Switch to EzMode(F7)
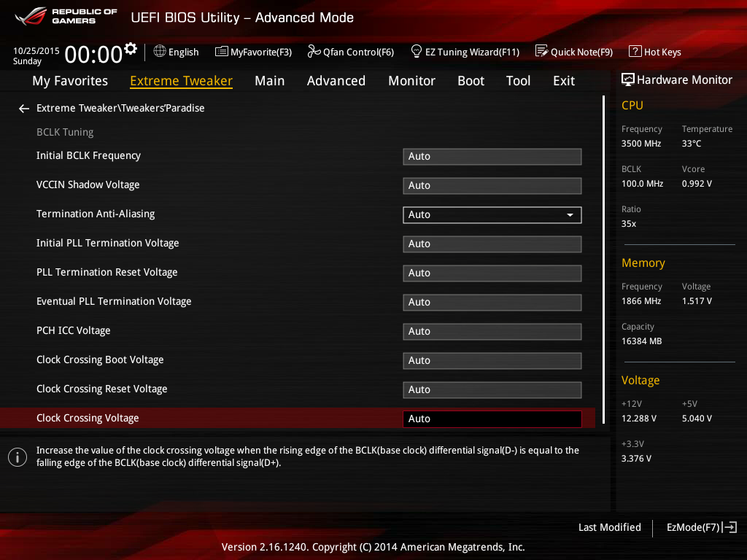 [x=701, y=528]
